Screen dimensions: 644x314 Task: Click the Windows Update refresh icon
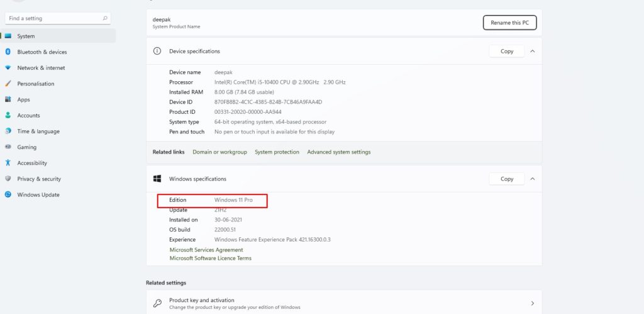click(8, 194)
